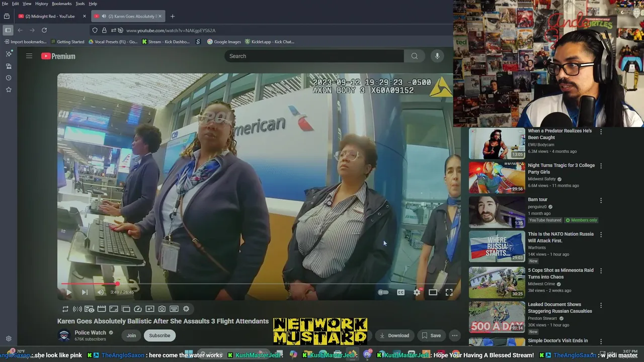Open the File menu
644x362 pixels.
pyautogui.click(x=5, y=4)
